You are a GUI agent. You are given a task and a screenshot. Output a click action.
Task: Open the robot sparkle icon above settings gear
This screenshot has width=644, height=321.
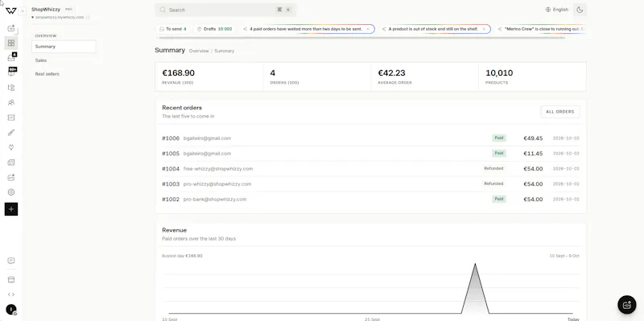click(x=11, y=177)
